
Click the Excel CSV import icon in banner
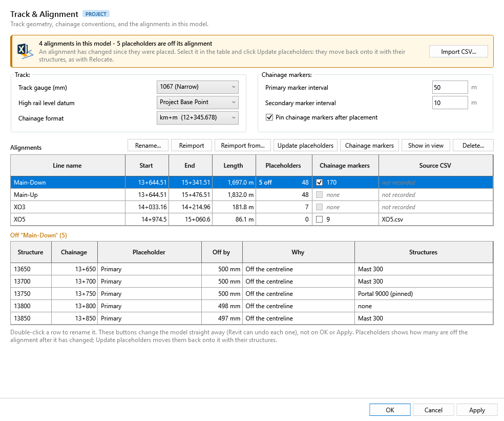point(25,51)
